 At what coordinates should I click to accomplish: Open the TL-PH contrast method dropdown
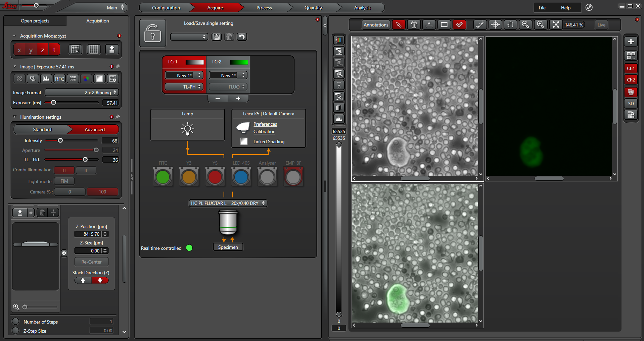(x=184, y=87)
